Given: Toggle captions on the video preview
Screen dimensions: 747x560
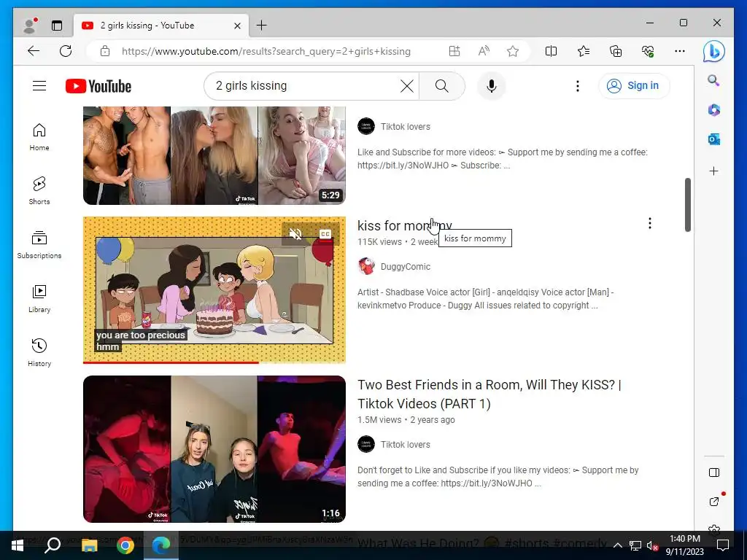Looking at the screenshot, I should point(325,234).
